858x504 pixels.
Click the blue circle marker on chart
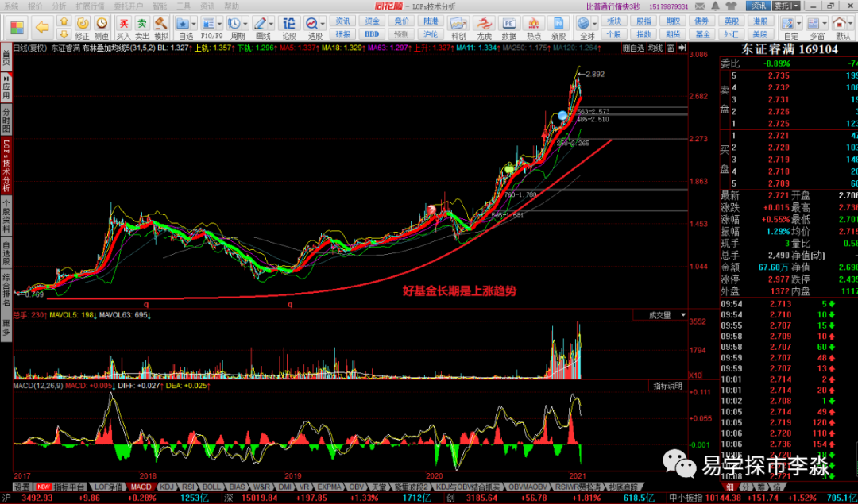coord(562,115)
